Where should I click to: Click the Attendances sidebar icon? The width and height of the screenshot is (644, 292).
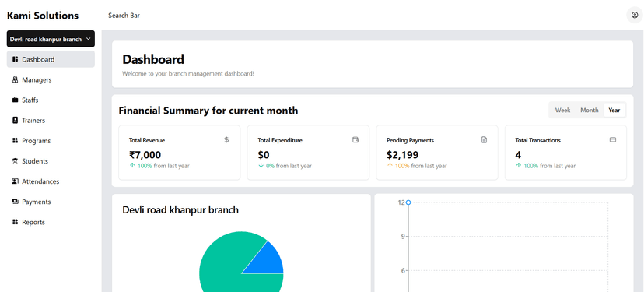tap(16, 181)
